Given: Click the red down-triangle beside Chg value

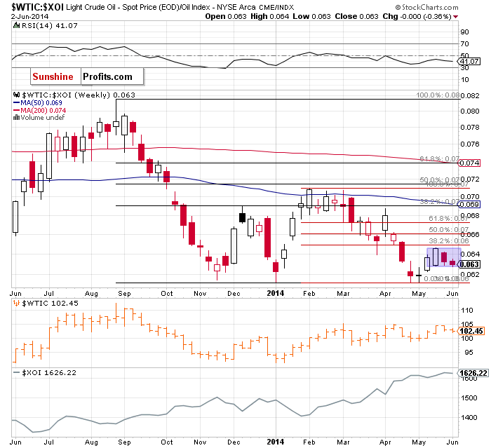Looking at the screenshot, I should [456, 17].
